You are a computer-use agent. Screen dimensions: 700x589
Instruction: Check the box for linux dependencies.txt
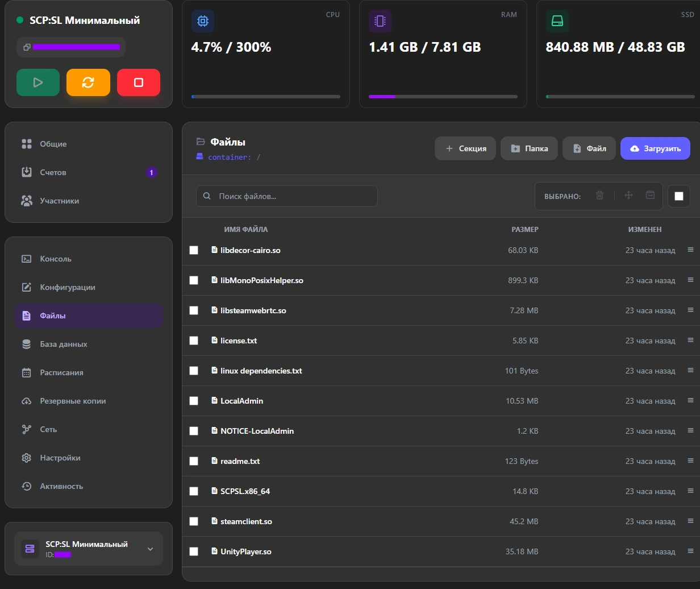[x=194, y=371]
